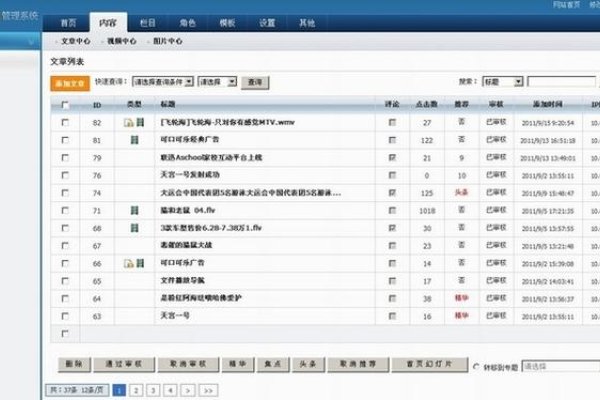Click the video film icon in row 81
Image resolution: width=600 pixels, height=400 pixels.
[134, 140]
